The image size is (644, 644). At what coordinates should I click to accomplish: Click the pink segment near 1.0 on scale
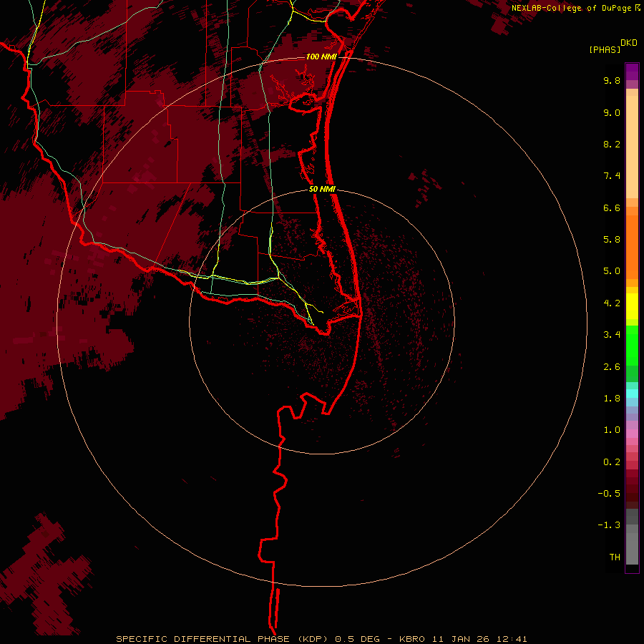pyautogui.click(x=632, y=434)
